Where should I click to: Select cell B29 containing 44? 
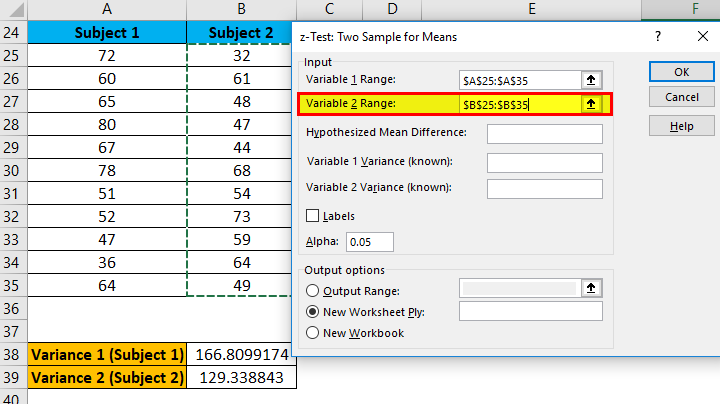(x=239, y=147)
